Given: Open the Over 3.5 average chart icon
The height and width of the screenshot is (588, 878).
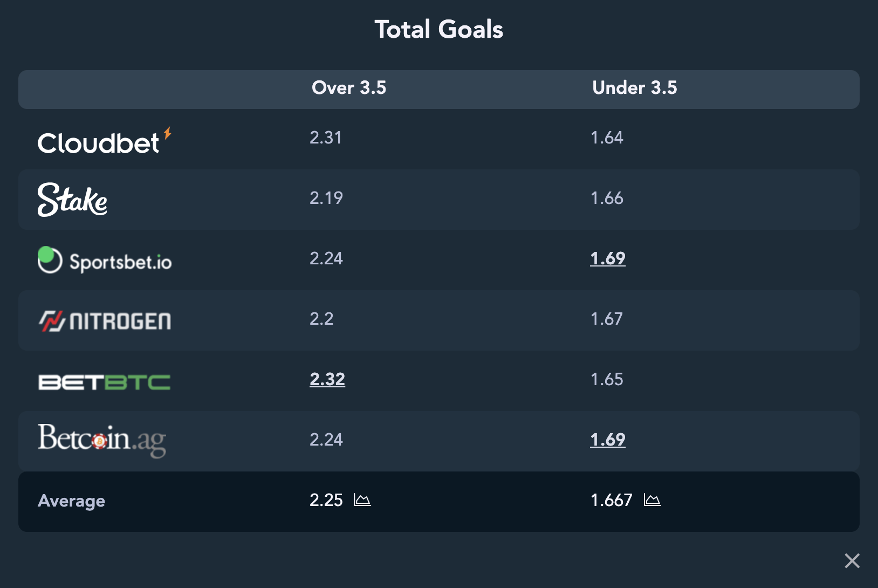Looking at the screenshot, I should click(362, 500).
